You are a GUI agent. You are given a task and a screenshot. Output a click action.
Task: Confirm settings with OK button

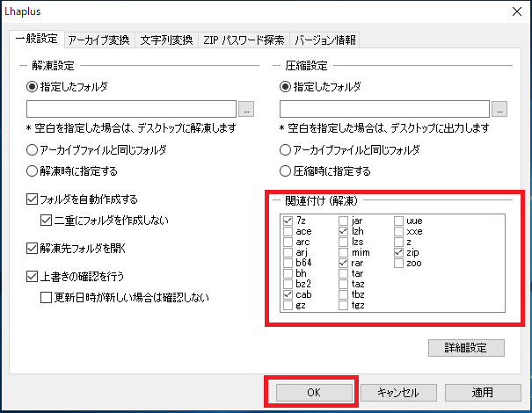point(314,393)
